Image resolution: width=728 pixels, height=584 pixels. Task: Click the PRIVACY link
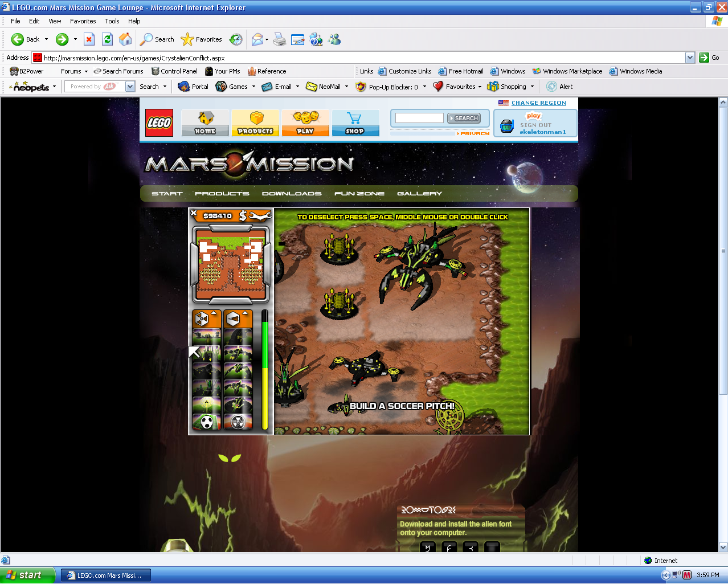click(475, 133)
